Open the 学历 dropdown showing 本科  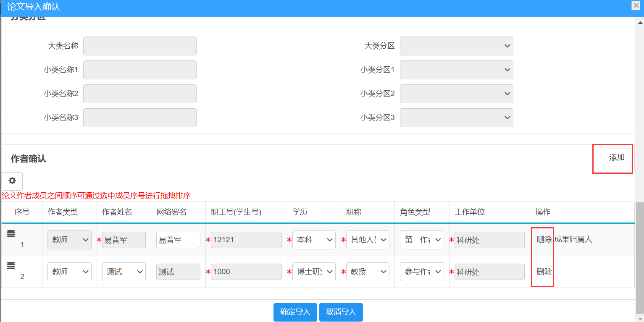tap(313, 240)
